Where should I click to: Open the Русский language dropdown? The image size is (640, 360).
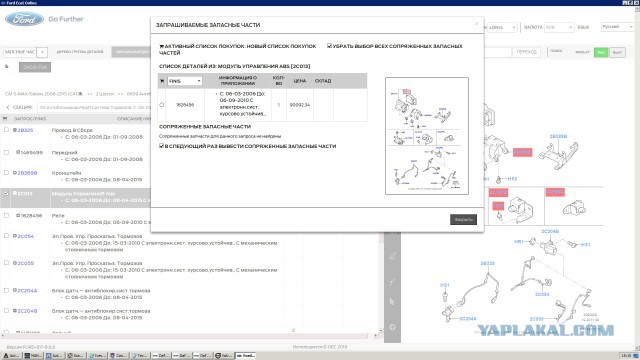618,27
